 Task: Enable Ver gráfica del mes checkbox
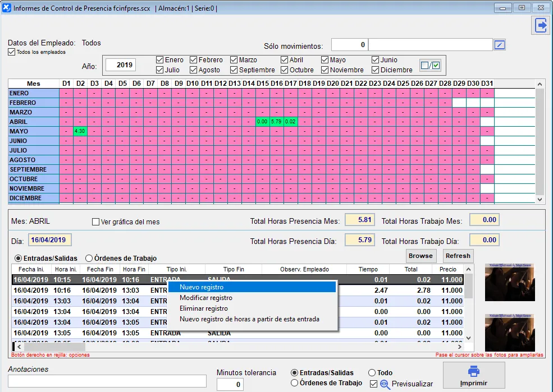(95, 222)
